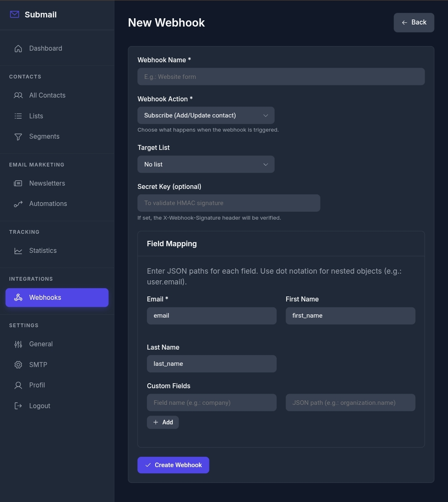Click the dot notation instructions text

pyautogui.click(x=274, y=277)
